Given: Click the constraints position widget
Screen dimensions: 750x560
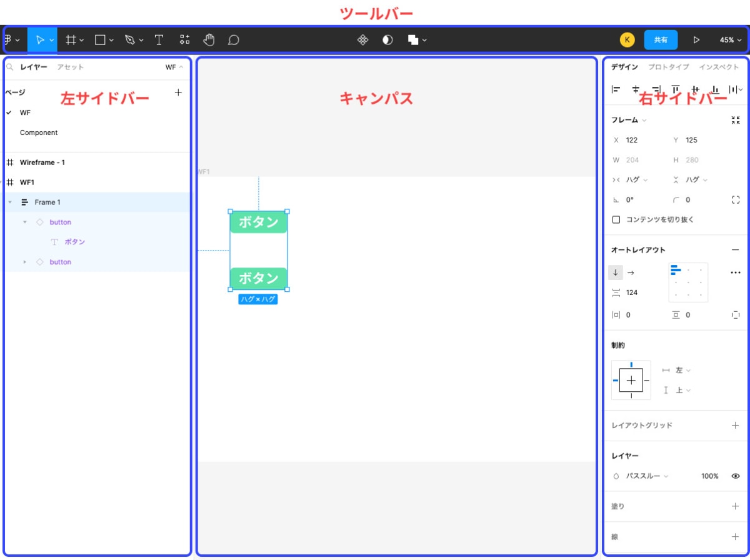Looking at the screenshot, I should pos(631,380).
